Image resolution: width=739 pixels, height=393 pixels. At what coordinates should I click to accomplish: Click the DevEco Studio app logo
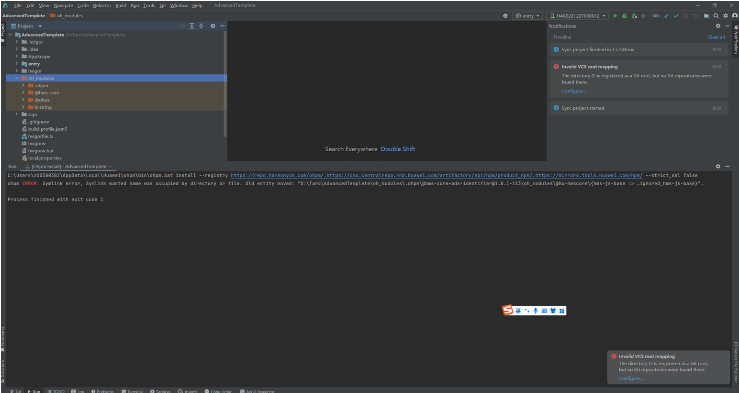[x=5, y=5]
